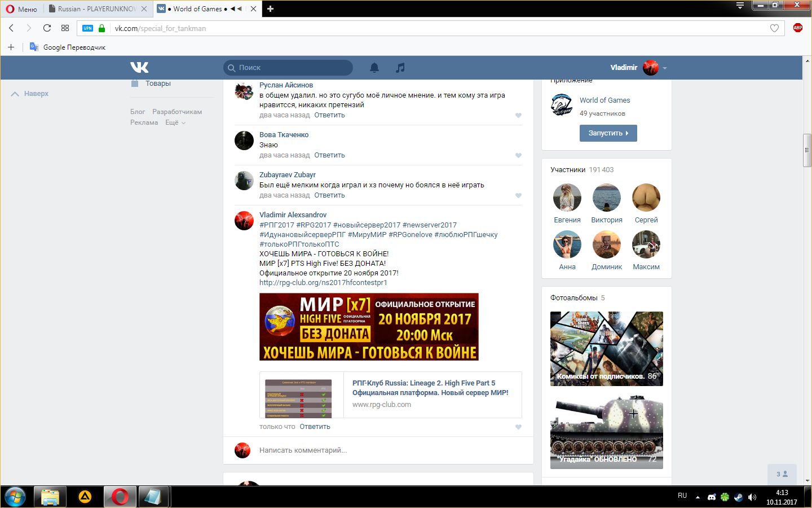This screenshot has width=812, height=508.
Task: Expand the Vladimir profile dropdown arrow
Action: point(665,68)
